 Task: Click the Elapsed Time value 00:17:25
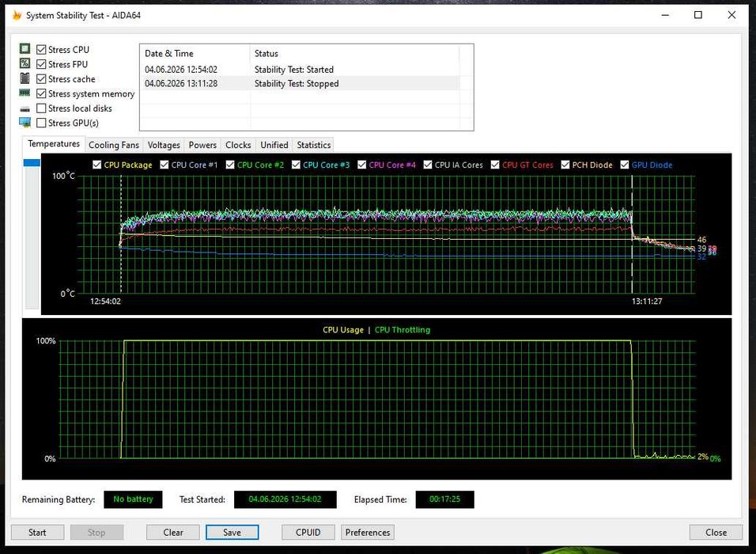tap(444, 499)
